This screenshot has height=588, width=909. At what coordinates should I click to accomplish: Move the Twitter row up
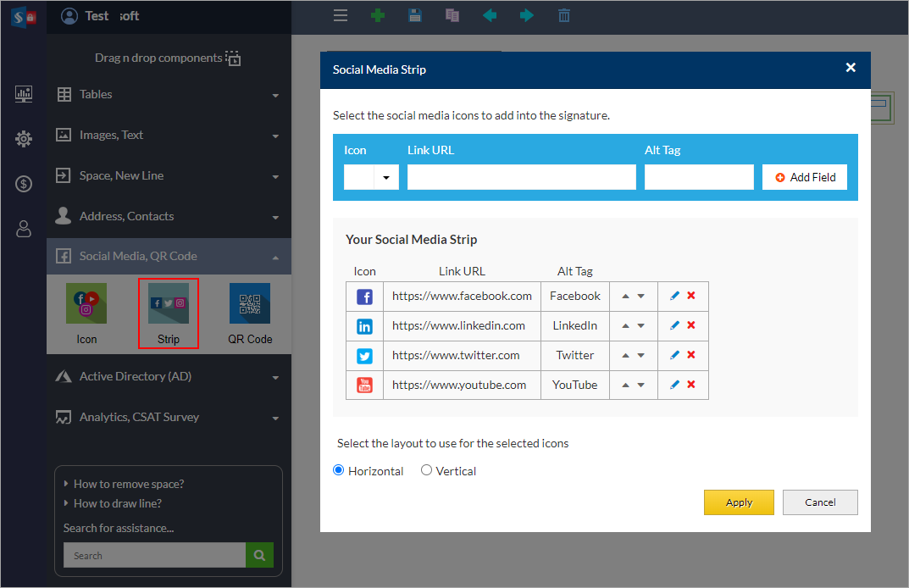pos(625,356)
